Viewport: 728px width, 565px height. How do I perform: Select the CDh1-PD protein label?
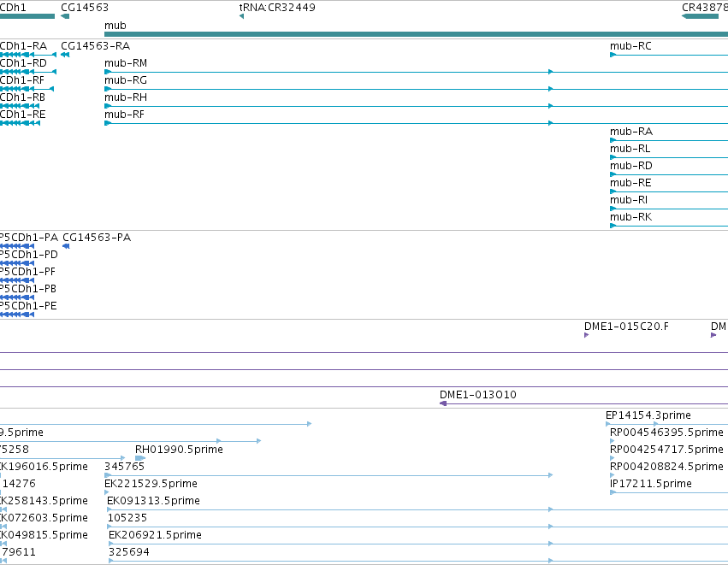tap(29, 255)
